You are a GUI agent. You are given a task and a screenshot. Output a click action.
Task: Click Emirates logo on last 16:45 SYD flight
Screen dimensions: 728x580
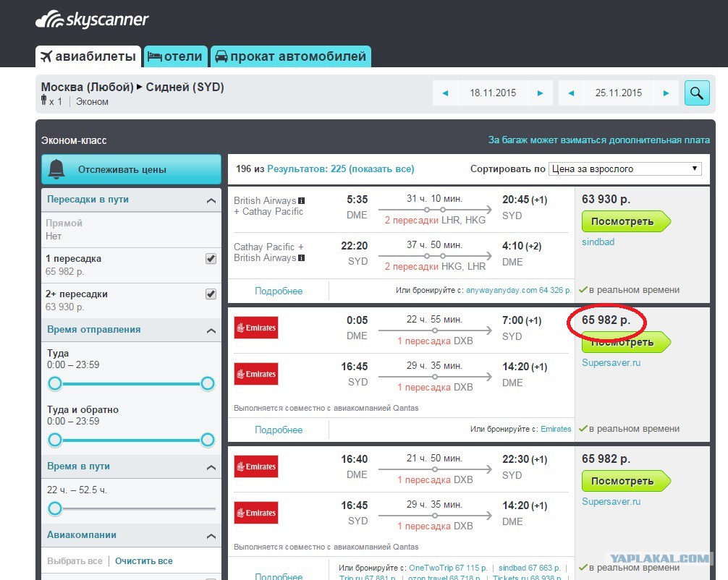(256, 513)
